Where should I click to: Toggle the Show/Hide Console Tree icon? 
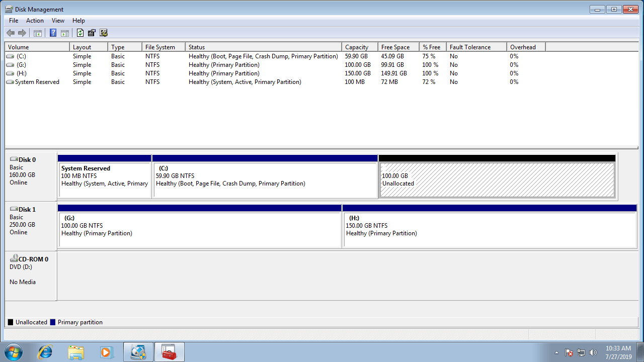37,33
